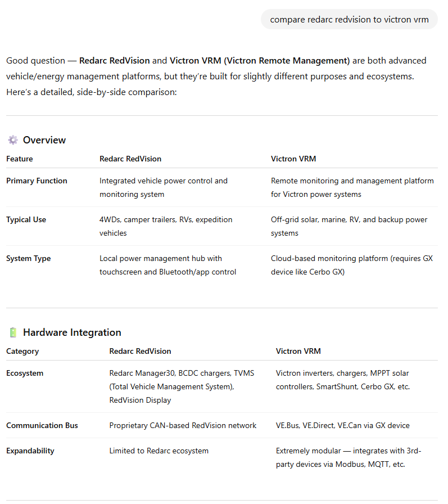The image size is (448, 504).
Task: Click the Feature column header
Action: pos(20,159)
